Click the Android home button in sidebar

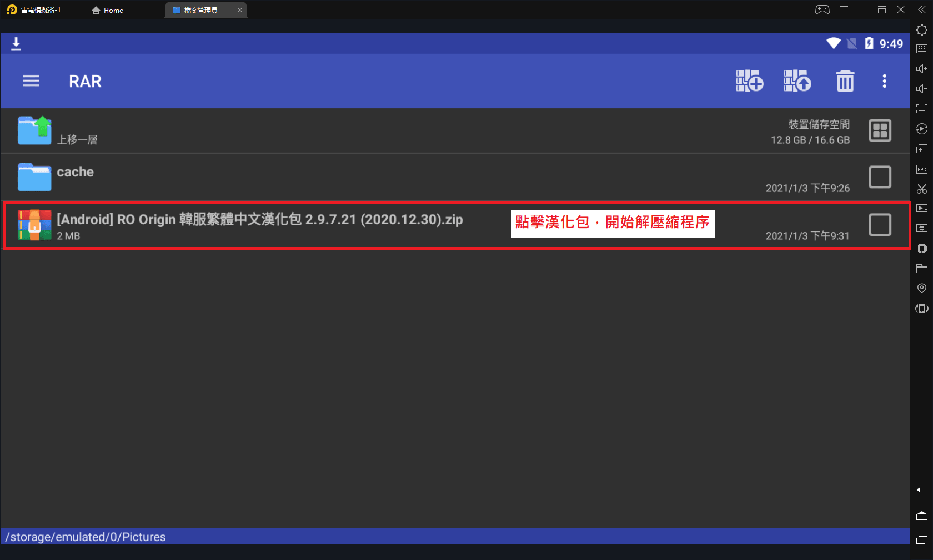click(922, 516)
